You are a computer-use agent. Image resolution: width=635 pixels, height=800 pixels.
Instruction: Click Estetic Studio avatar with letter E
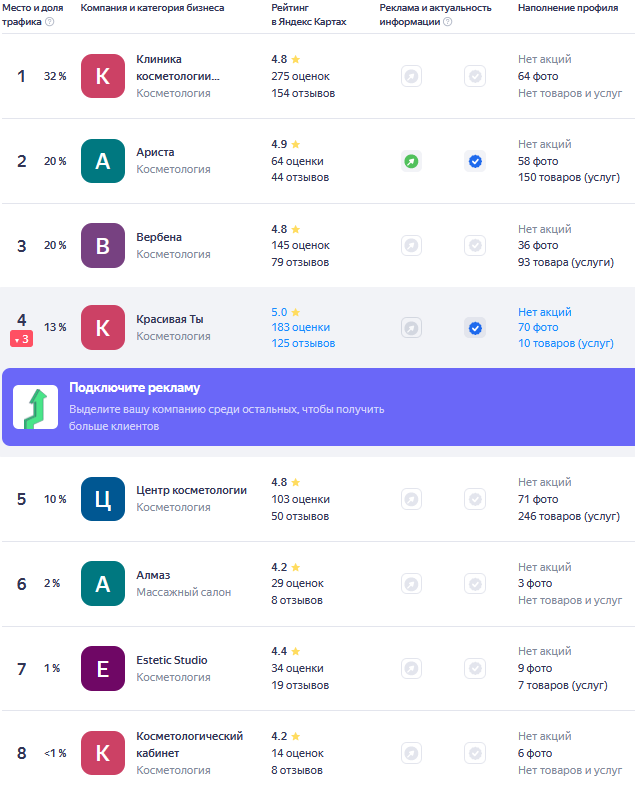coord(103,668)
